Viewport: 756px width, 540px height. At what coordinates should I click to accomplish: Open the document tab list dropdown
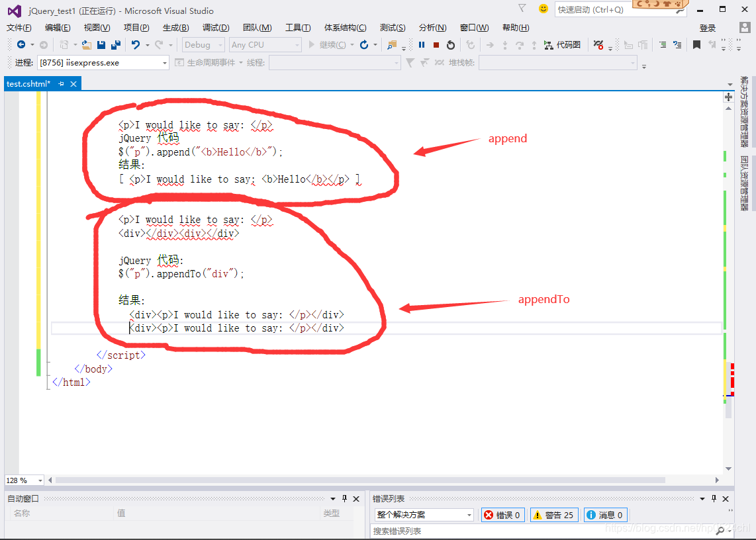[730, 85]
